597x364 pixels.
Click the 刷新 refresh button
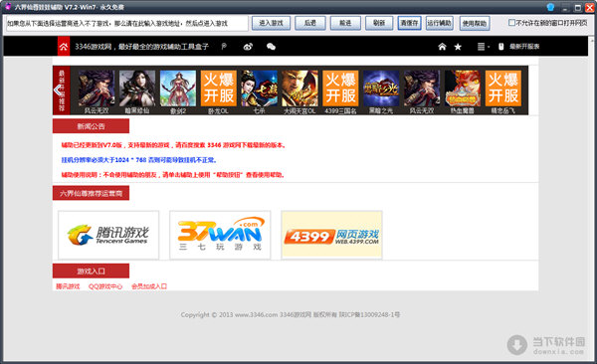coord(379,23)
